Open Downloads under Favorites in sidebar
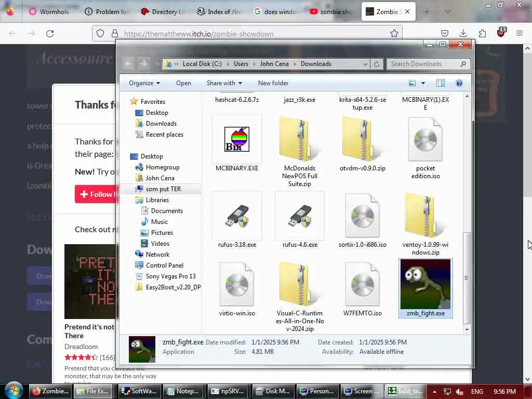Image resolution: width=532 pixels, height=399 pixels. pyautogui.click(x=161, y=124)
